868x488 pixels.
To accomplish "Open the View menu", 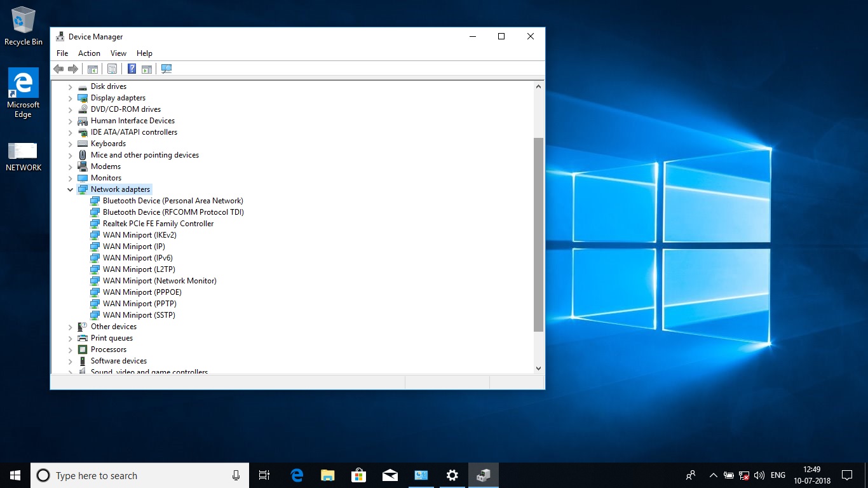I will coord(118,53).
